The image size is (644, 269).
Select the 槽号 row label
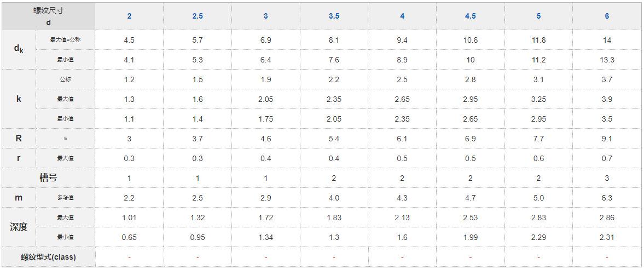coord(49,178)
